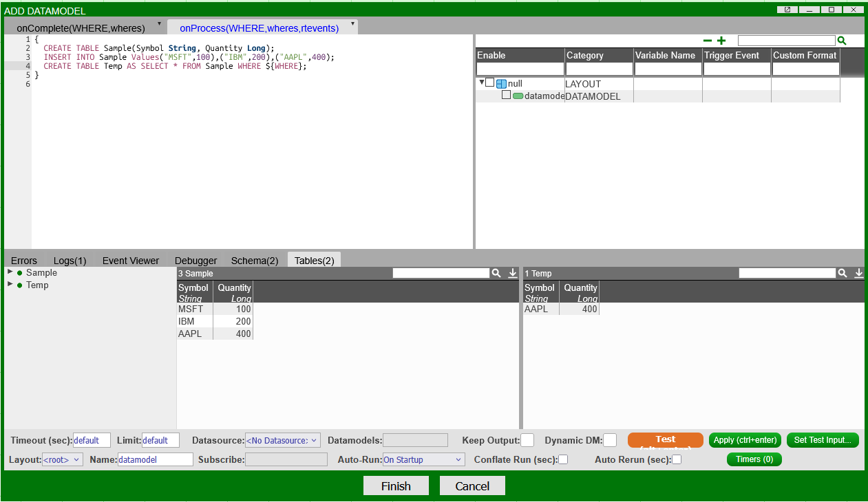Click the green plus expand-all icon
The height and width of the screenshot is (502, 868).
[x=721, y=41]
